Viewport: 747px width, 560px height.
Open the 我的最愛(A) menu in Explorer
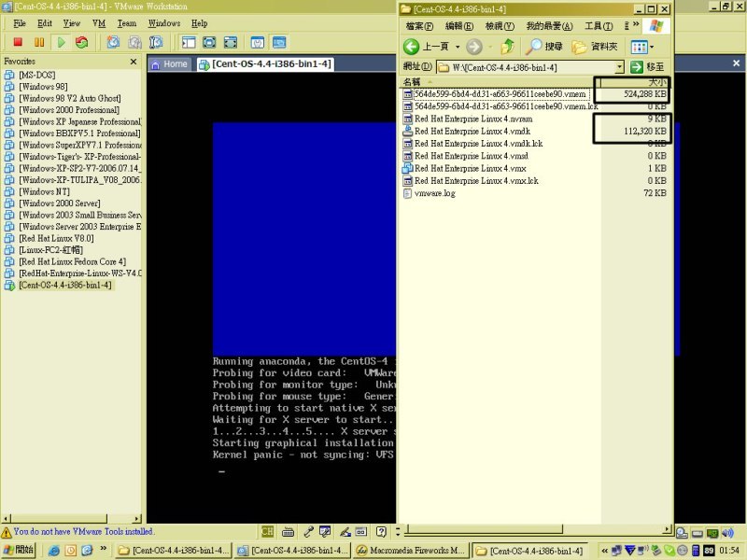[x=549, y=26]
